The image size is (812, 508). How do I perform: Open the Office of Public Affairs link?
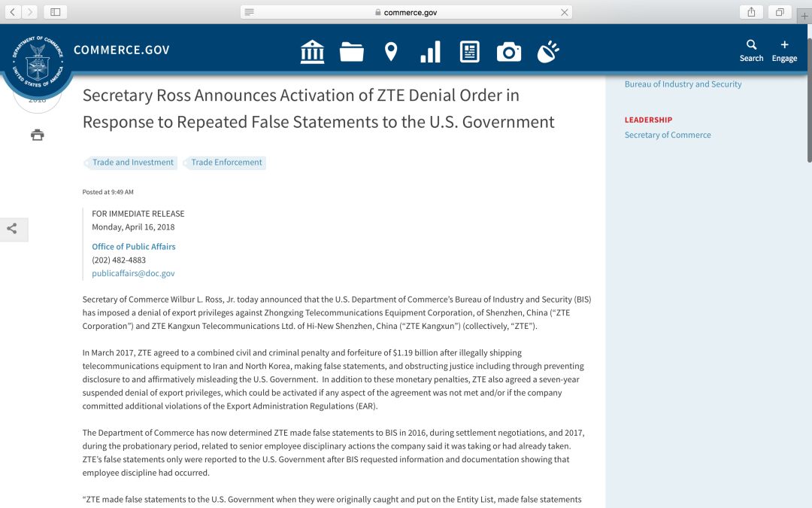[134, 247]
